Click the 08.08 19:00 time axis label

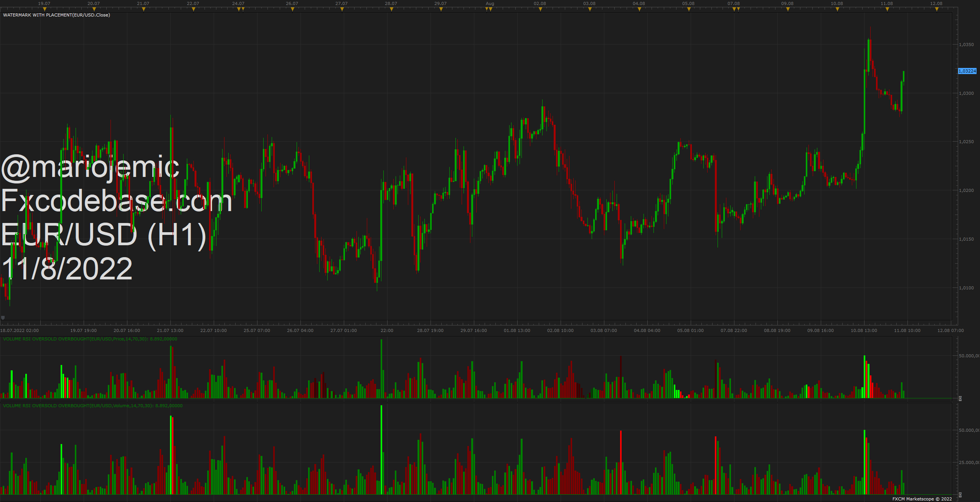point(777,330)
